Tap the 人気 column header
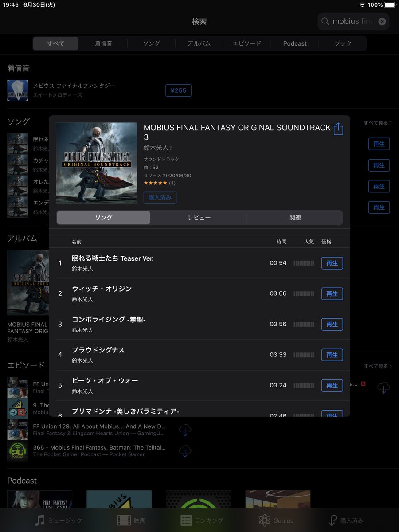The height and width of the screenshot is (532, 399). tap(309, 242)
